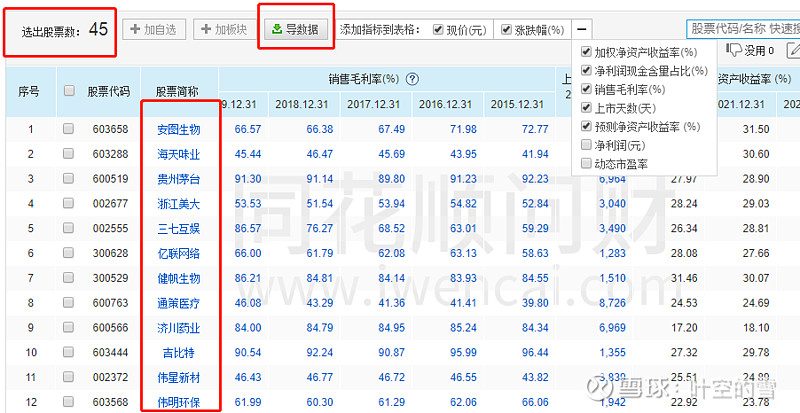
Task: Open stock link 通策医疗
Action: [x=179, y=303]
